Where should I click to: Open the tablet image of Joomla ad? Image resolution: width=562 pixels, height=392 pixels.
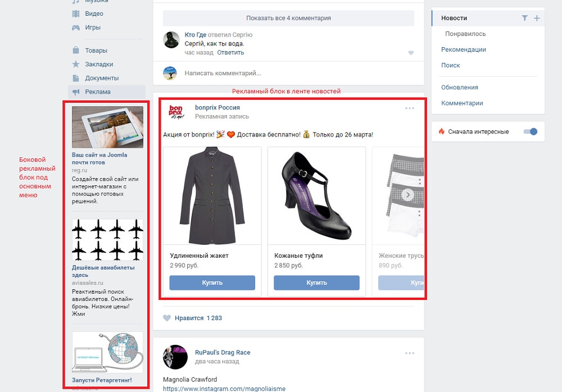pos(107,127)
